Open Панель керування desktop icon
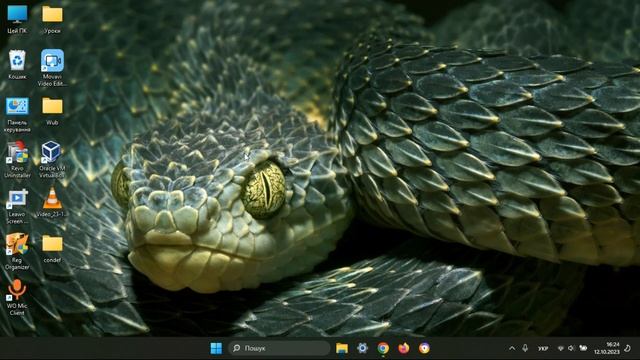 click(17, 114)
